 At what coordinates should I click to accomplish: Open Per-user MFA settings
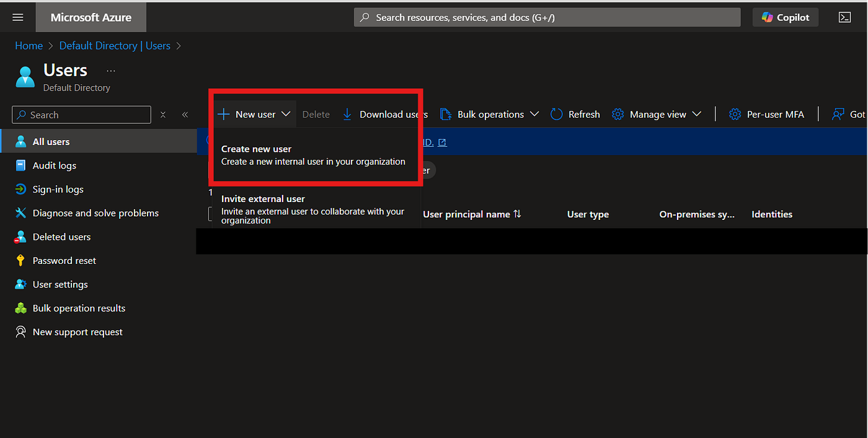tap(766, 114)
